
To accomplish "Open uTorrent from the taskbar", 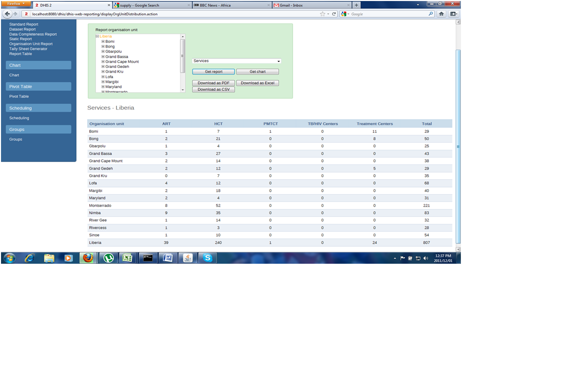I will (x=108, y=258).
